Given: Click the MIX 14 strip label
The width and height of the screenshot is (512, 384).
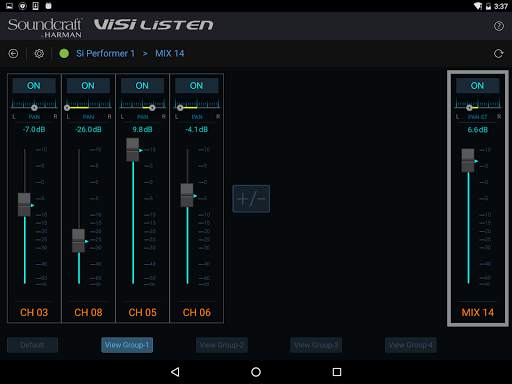Looking at the screenshot, I should 478,312.
